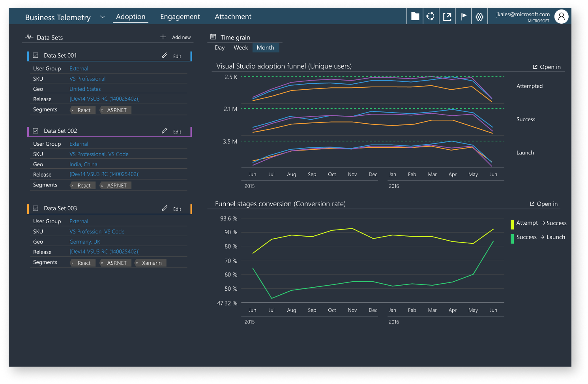Click the plus icon beside Add new
The image size is (588, 384).
coord(163,37)
